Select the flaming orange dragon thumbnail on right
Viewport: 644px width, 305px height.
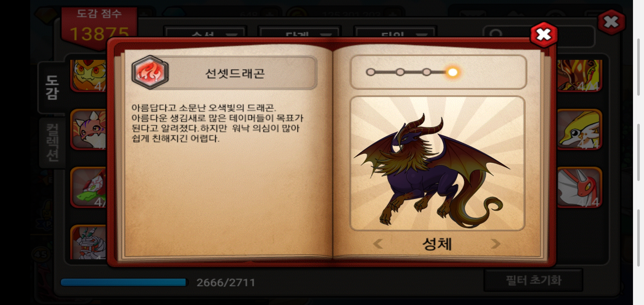pyautogui.click(x=579, y=75)
